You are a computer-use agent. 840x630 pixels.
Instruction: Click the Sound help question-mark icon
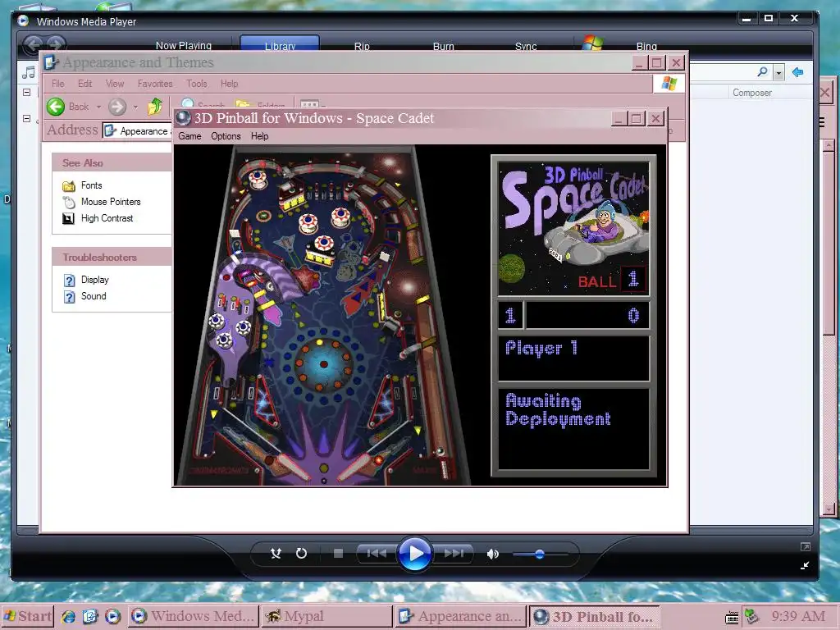pos(69,297)
